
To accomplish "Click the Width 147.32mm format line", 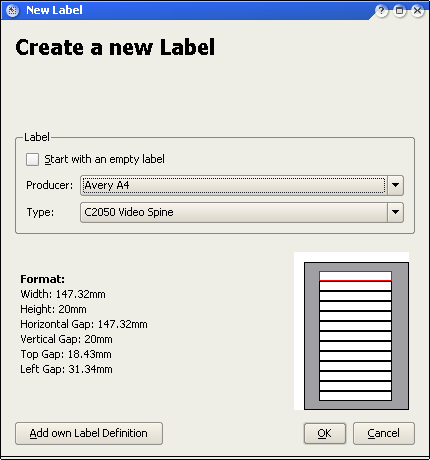I will tap(63, 294).
